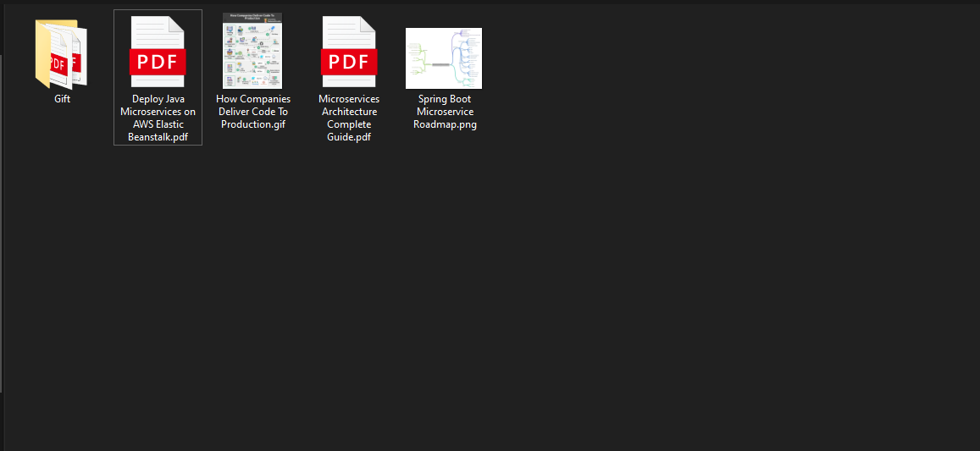Screen dimensions: 980x451
Task: Click the 'How Companies Deliver Code To Production.gif' filename
Action: point(253,112)
